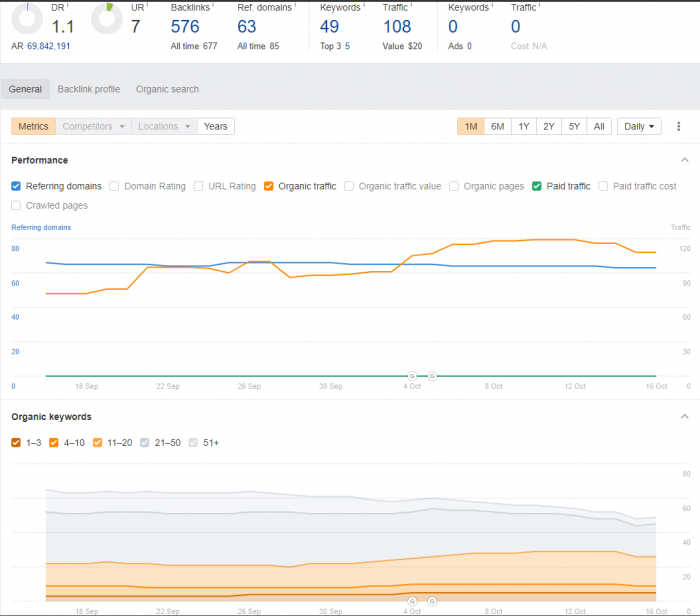Click the info icon next to DR
Viewport: 700px width, 616px height.
67,5
